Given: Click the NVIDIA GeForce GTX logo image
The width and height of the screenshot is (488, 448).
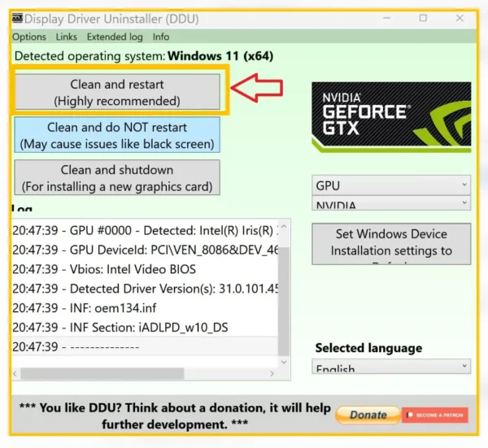Looking at the screenshot, I should pyautogui.click(x=391, y=117).
